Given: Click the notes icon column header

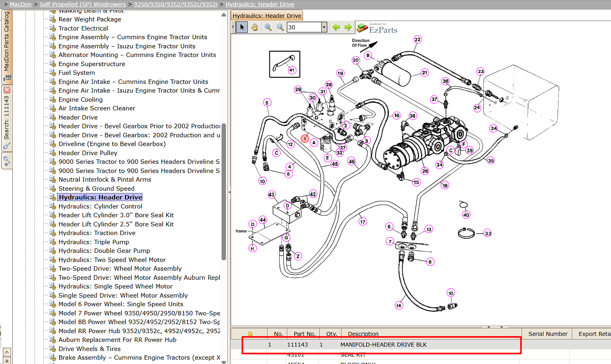Looking at the screenshot, I should tap(250, 334).
